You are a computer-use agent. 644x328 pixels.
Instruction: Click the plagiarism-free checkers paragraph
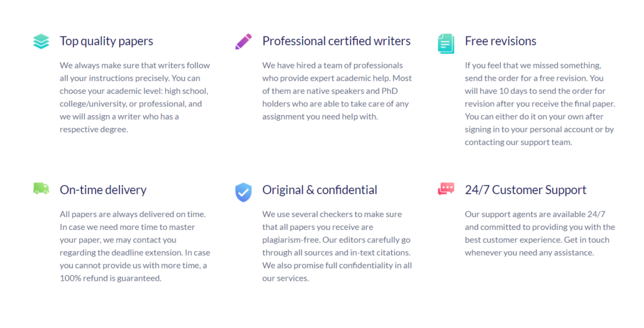tap(337, 246)
